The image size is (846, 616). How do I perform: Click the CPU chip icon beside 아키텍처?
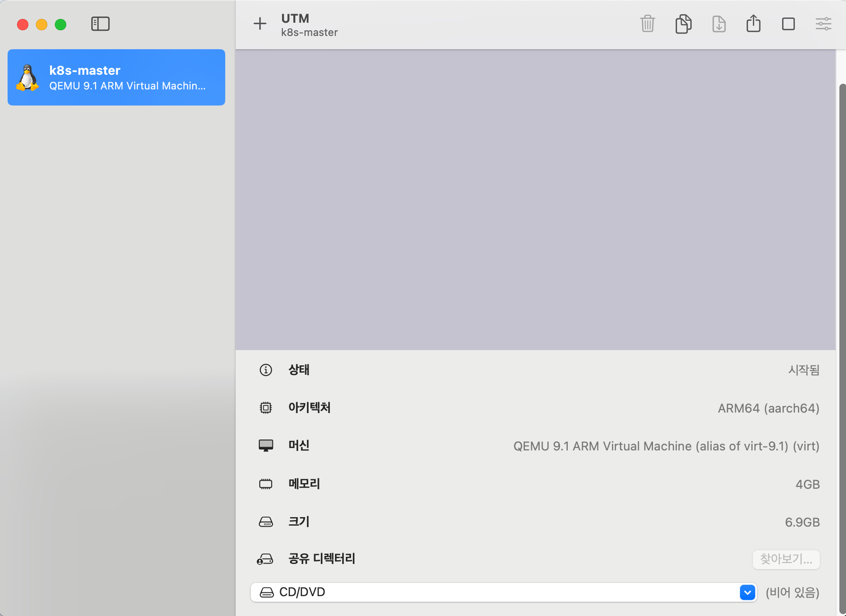click(266, 408)
